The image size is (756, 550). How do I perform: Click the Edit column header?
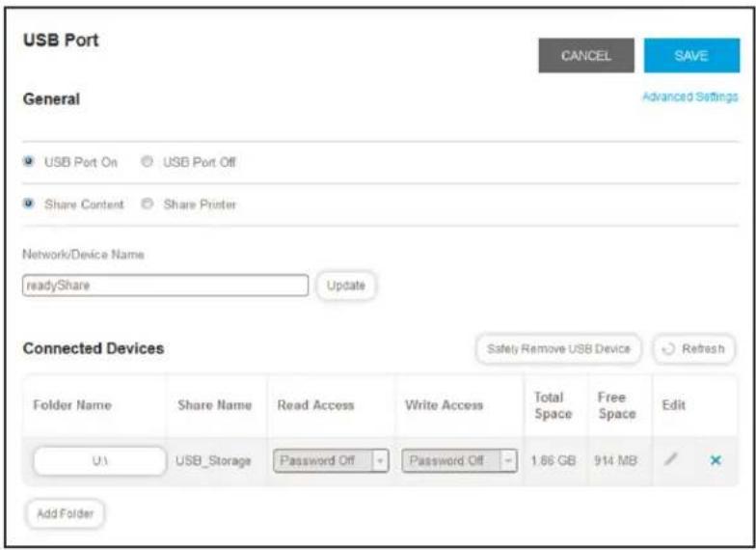pos(673,405)
